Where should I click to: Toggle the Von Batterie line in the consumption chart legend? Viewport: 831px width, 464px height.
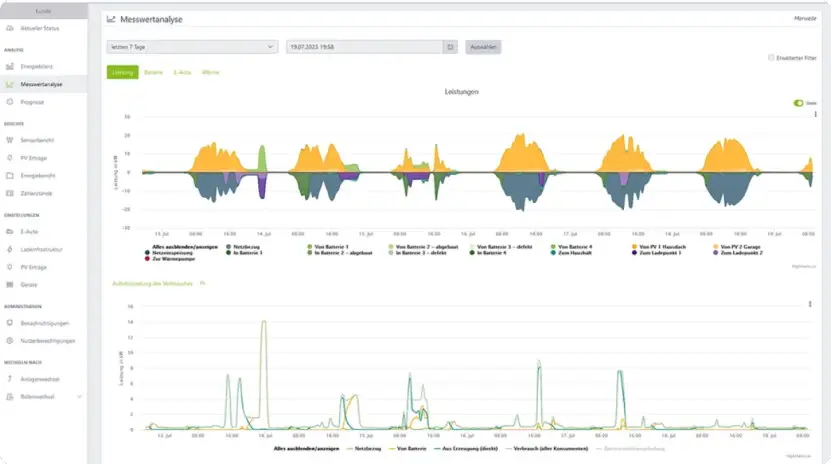click(x=408, y=449)
